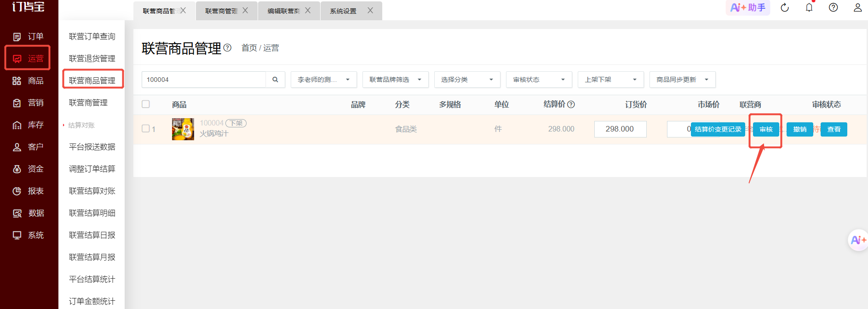Close the 编辑联营商 tab
868x309 pixels.
coord(308,11)
